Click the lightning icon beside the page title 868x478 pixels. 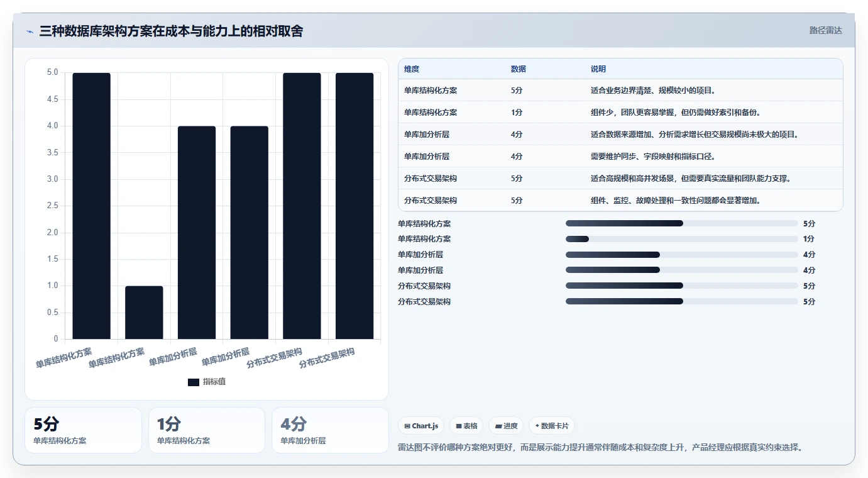(30, 31)
